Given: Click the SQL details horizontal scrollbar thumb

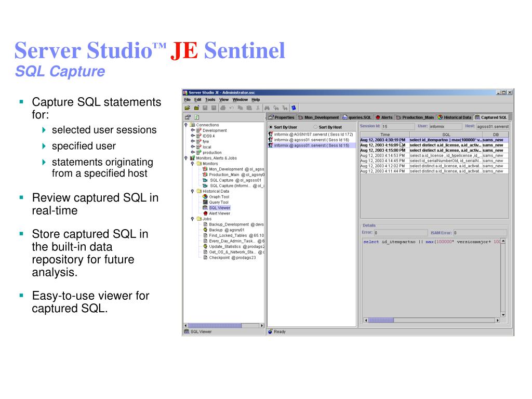Looking at the screenshot, I should (x=381, y=320).
